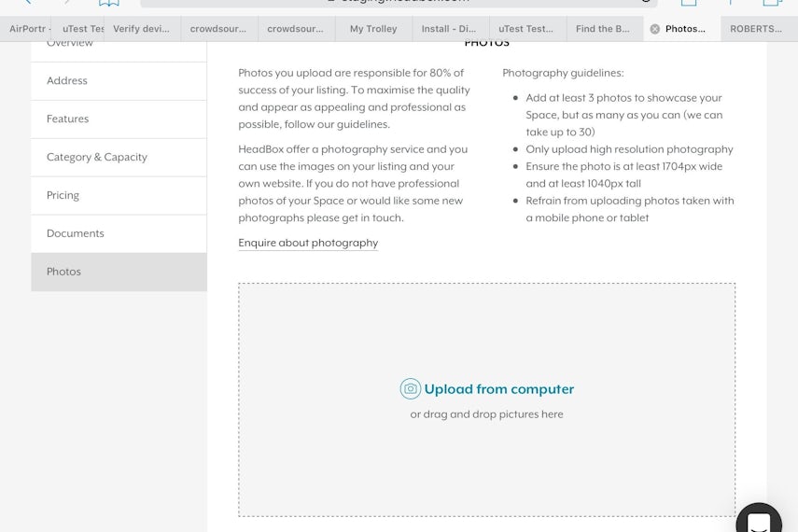This screenshot has height=532, width=798.
Task: Open the Find the B... tab
Action: click(x=605, y=29)
